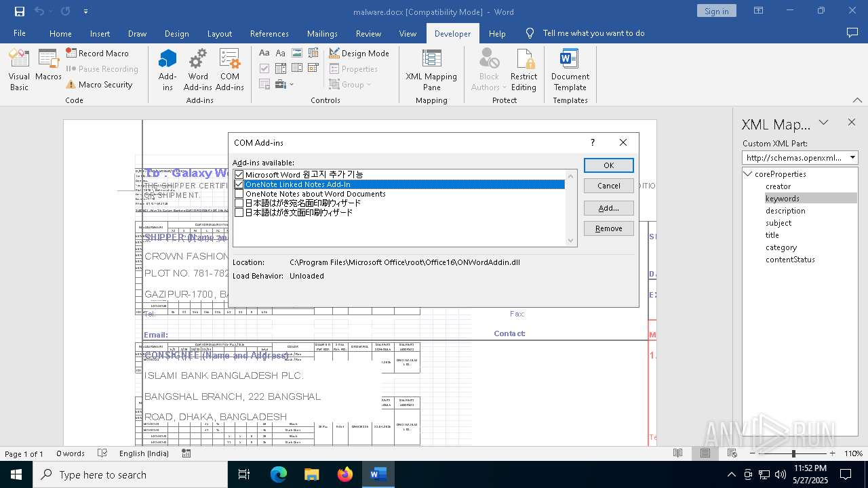
Task: Open Word Add-ins manager
Action: click(198, 70)
